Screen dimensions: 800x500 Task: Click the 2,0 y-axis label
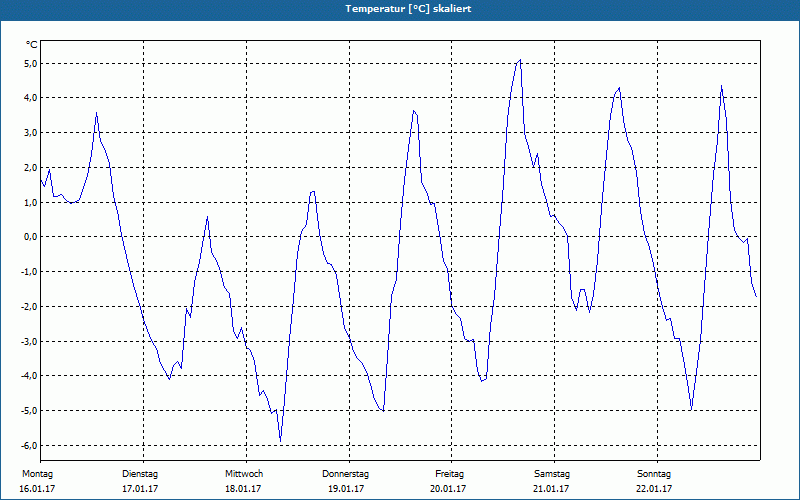click(x=31, y=168)
